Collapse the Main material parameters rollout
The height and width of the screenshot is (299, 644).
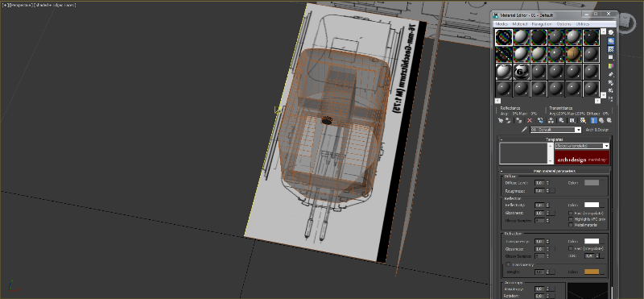[555, 171]
